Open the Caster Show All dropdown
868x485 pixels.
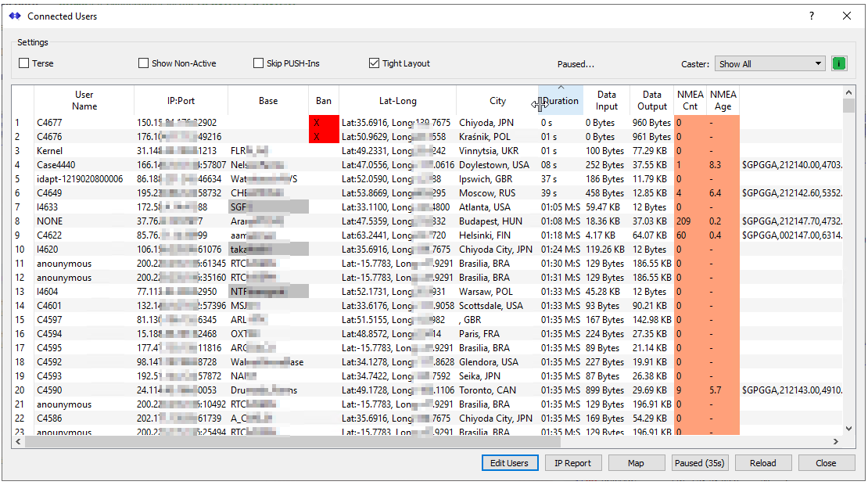point(770,64)
